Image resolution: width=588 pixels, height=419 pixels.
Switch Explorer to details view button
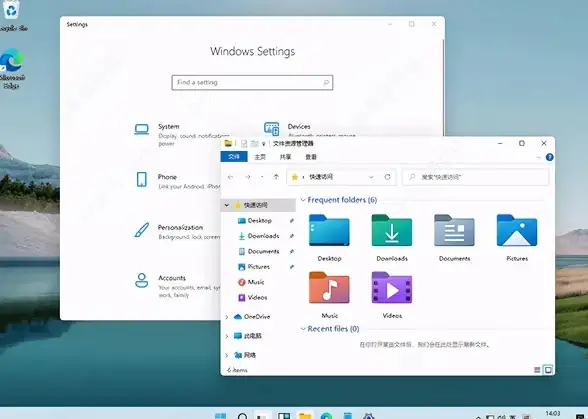coord(537,370)
